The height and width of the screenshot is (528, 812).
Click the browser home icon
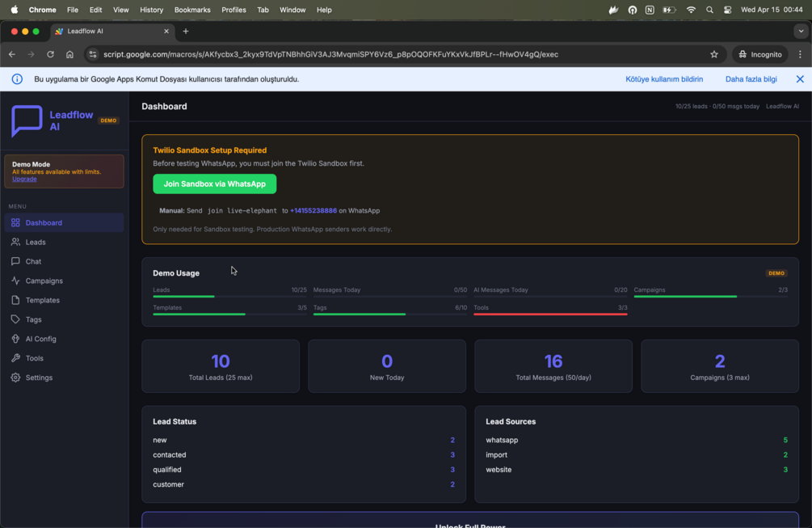69,54
